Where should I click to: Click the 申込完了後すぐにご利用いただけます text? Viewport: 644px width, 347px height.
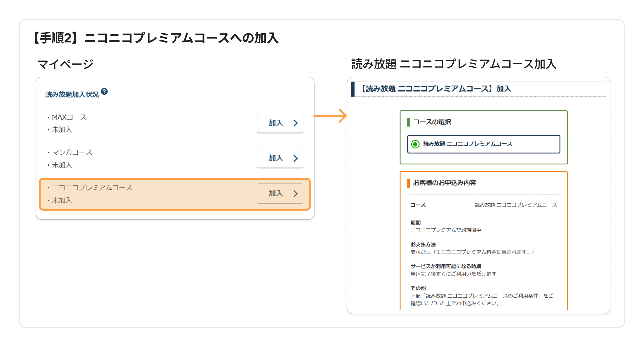pyautogui.click(x=455, y=274)
